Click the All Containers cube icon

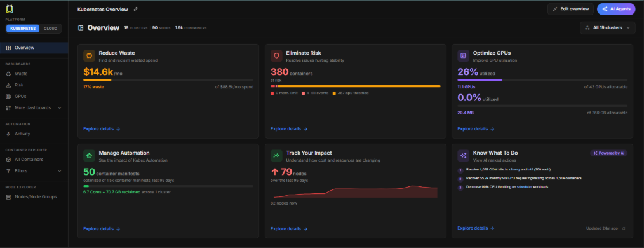click(9, 159)
